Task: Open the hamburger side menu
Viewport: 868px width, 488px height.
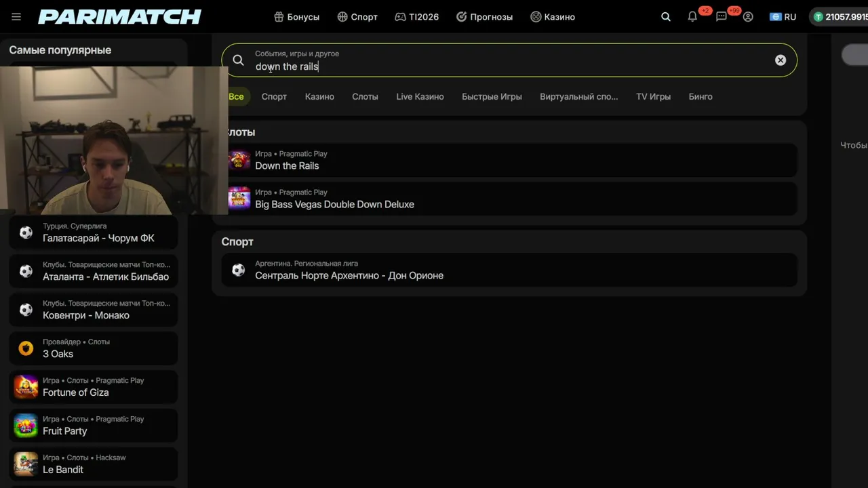Action: click(16, 17)
